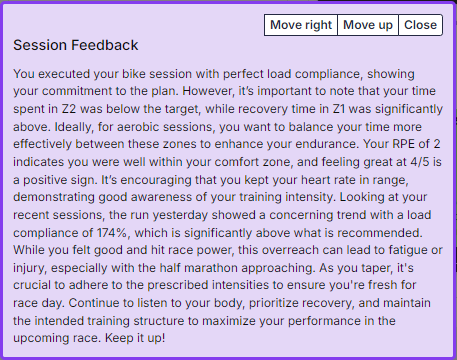The image size is (457, 360).
Task: Select the Move up button
Action: 368,25
